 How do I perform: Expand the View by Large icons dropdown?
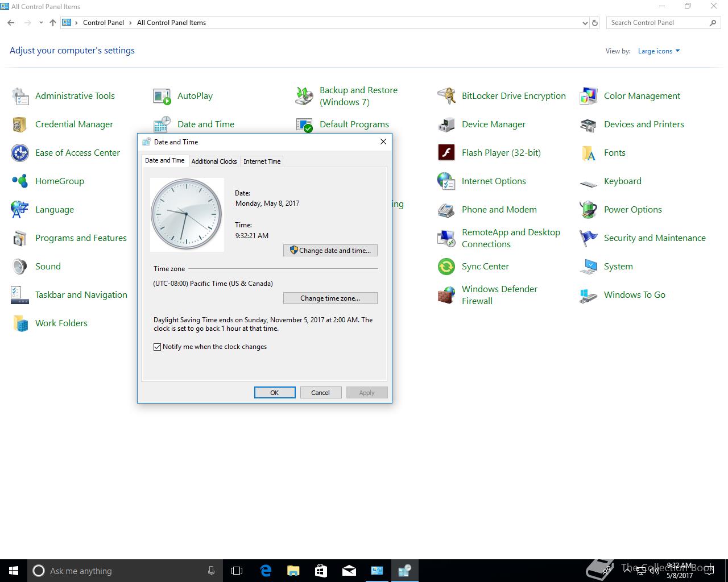[x=659, y=51]
